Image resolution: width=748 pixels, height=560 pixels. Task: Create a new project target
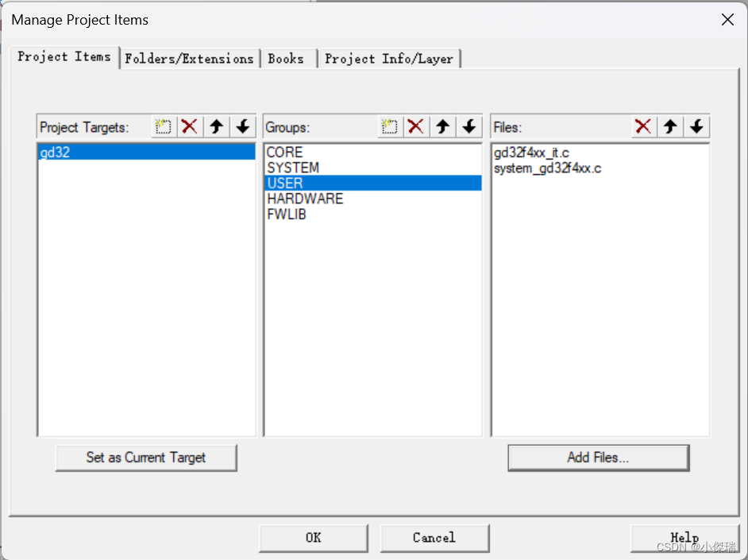pyautogui.click(x=164, y=127)
